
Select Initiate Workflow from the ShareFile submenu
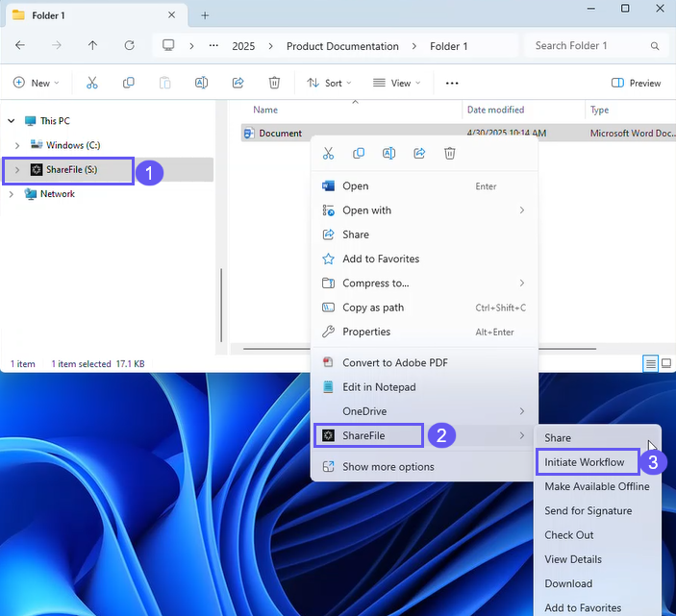585,462
